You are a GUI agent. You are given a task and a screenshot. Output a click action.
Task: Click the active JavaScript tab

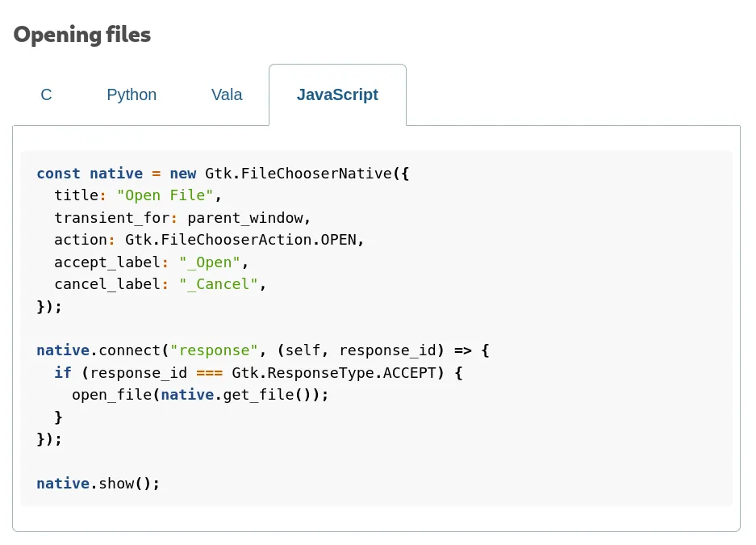coord(337,94)
